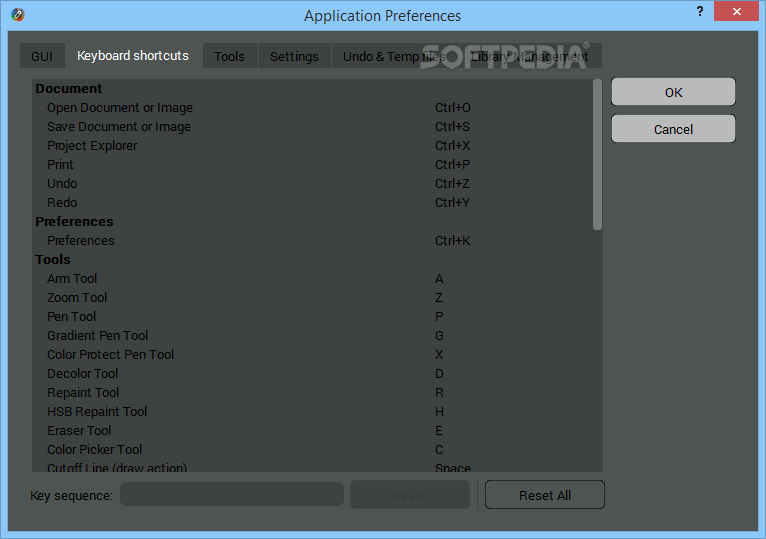The image size is (766, 539).
Task: Select the Color Picker Tool row
Action: click(313, 450)
